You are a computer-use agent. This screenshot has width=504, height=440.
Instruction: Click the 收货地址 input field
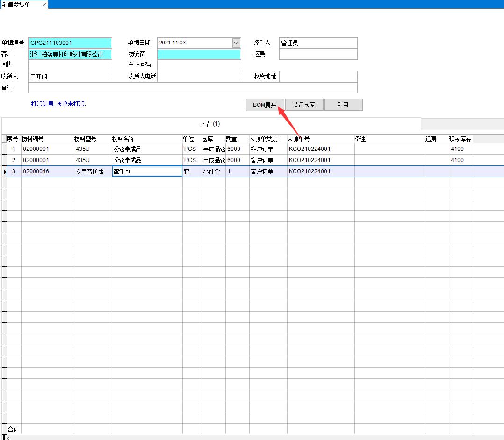[x=318, y=77]
